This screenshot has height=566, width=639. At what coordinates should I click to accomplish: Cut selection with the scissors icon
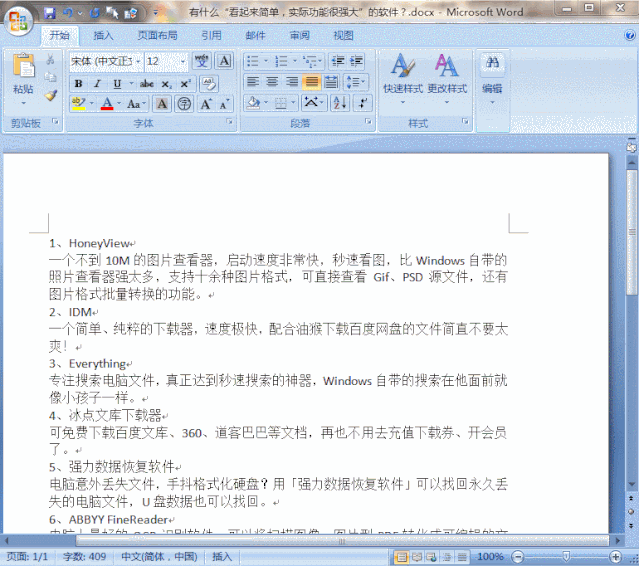click(51, 60)
